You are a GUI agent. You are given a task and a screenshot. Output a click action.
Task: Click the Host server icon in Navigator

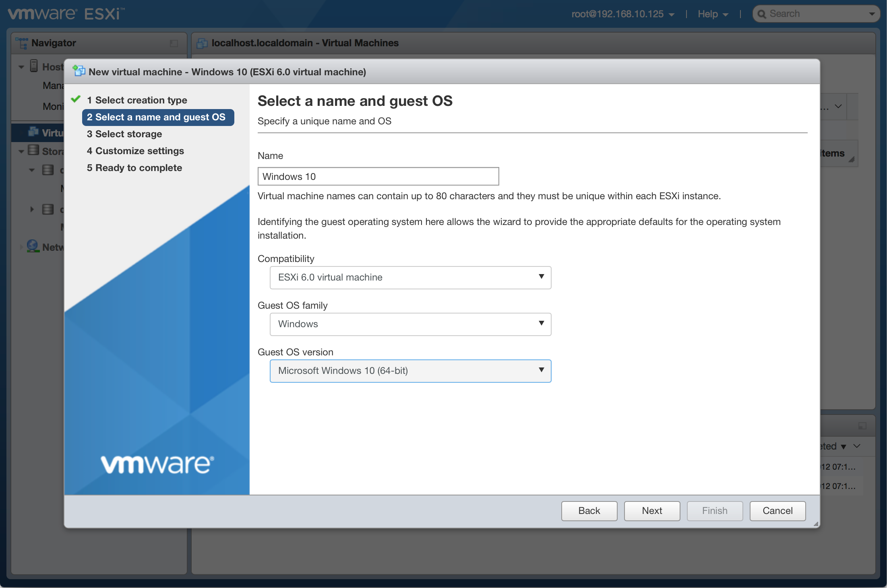coord(34,66)
